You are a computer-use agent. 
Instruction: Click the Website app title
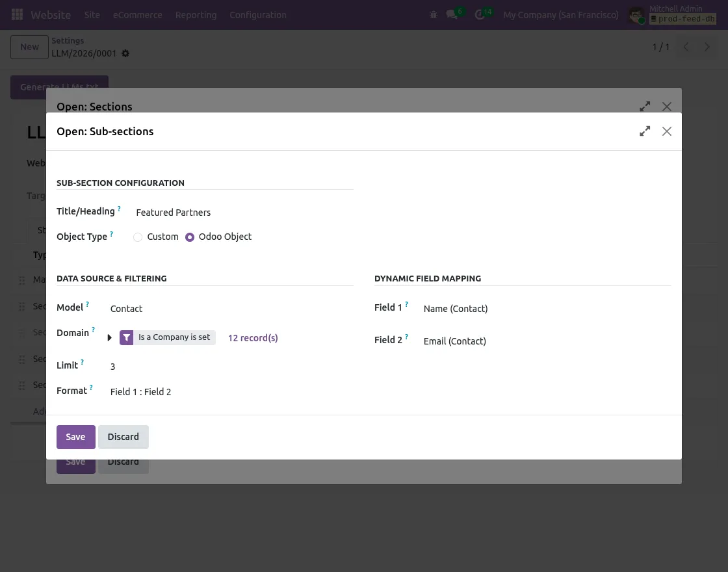(51, 15)
